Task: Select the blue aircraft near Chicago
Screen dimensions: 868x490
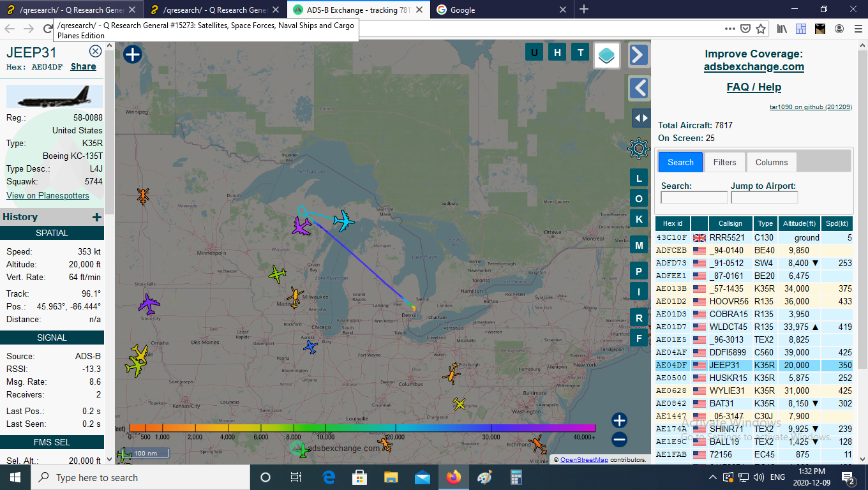Action: tap(310, 346)
